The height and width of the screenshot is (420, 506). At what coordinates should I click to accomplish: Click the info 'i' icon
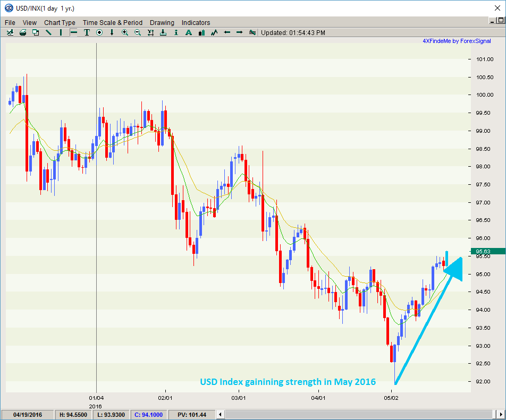pos(176,32)
